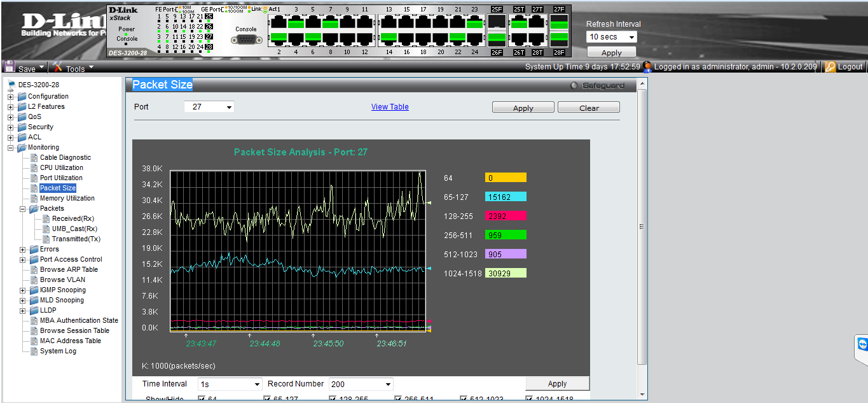Click the Save floppy disk icon
The width and height of the screenshot is (868, 403).
tap(10, 67)
